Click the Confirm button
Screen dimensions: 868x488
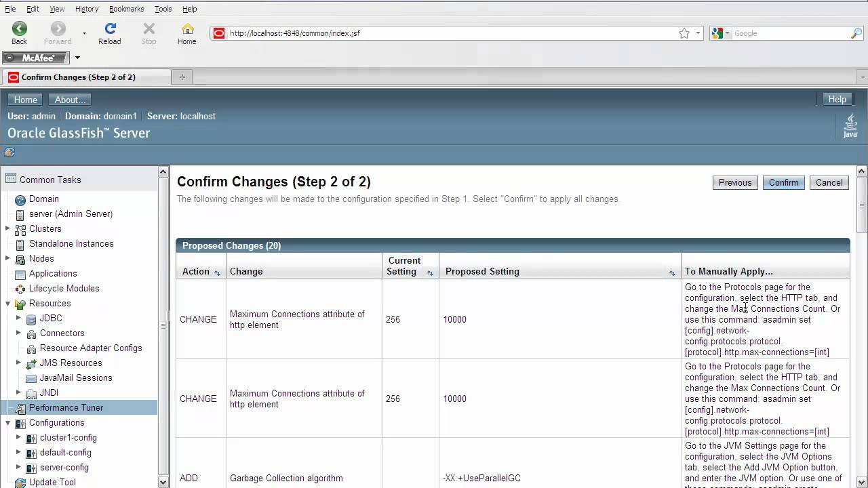click(783, 182)
